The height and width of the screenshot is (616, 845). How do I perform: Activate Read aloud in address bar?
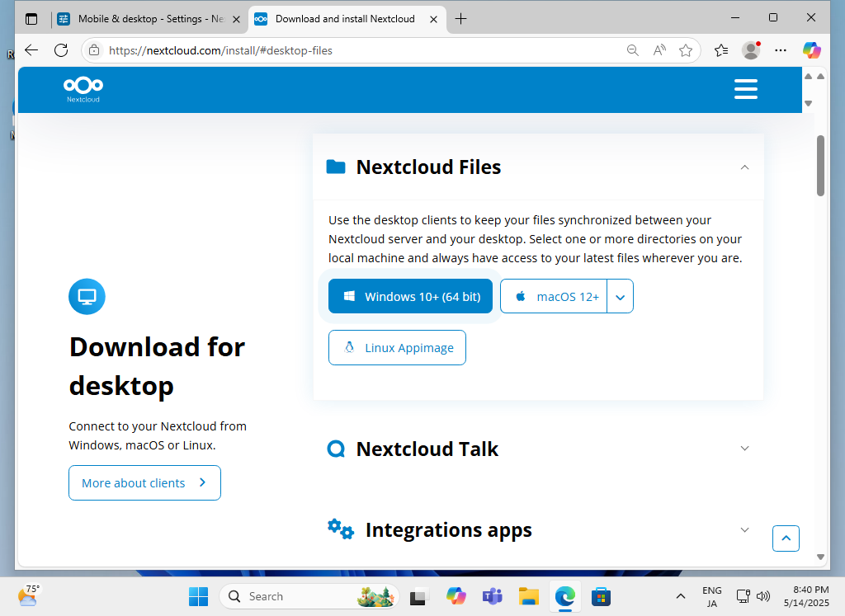[x=659, y=50]
